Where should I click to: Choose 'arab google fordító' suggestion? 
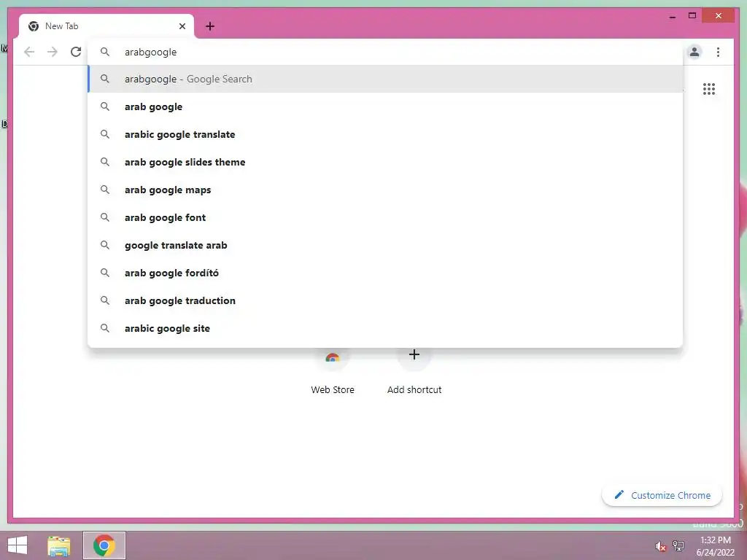pyautogui.click(x=385, y=273)
